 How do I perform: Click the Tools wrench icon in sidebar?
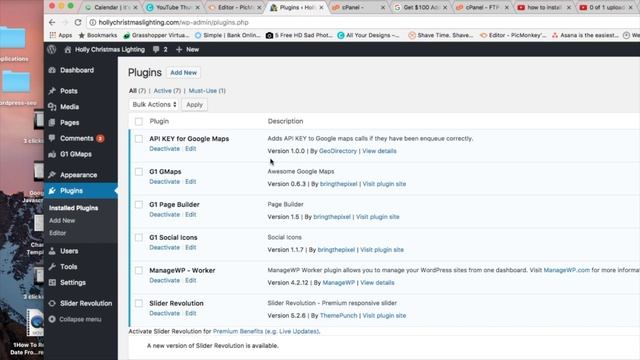(52, 267)
